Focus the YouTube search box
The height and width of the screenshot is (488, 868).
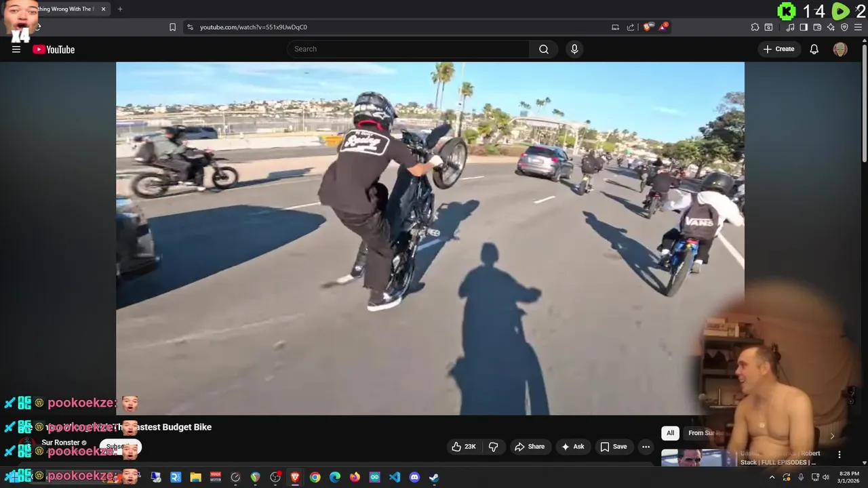coord(409,49)
